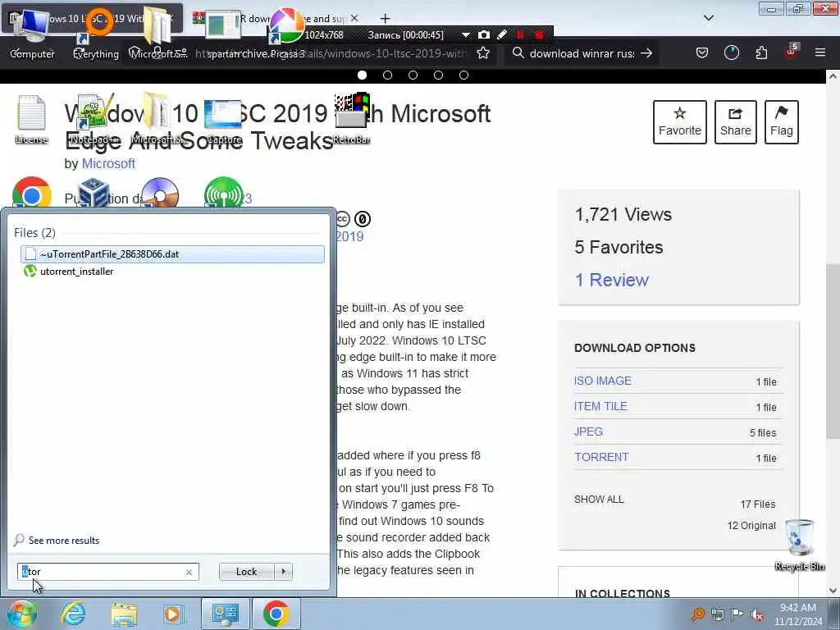The image size is (840, 630).
Task: Open the Everything search shortcut
Action: pos(96,32)
